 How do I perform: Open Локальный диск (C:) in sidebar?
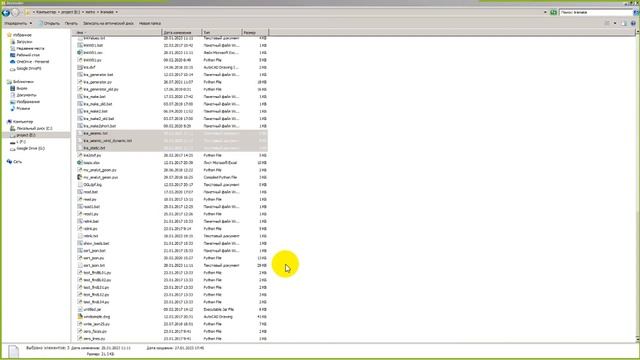(x=34, y=128)
